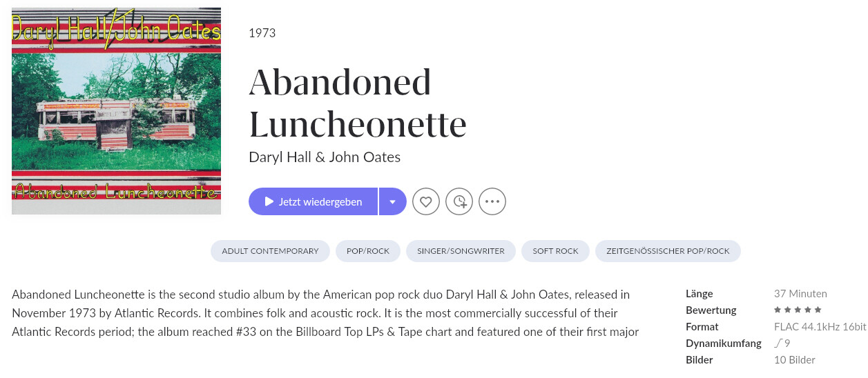Open the three-dot more options menu
This screenshot has height=378, width=868.
pyautogui.click(x=492, y=201)
